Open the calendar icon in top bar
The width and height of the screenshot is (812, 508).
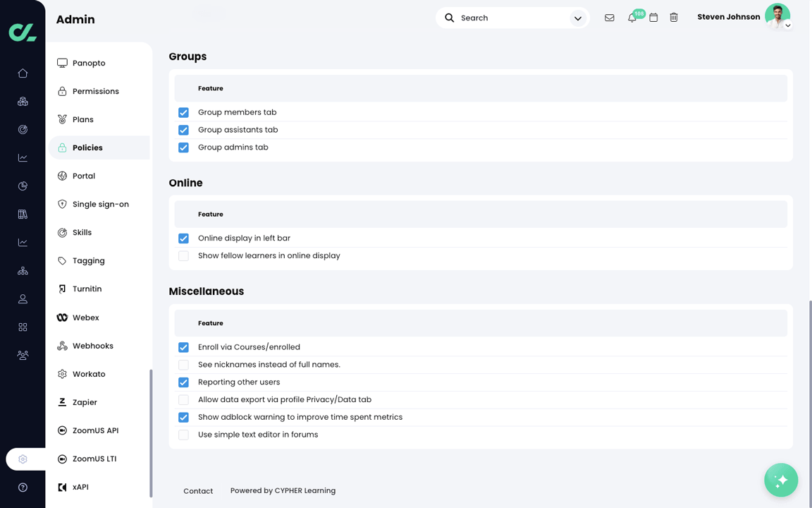pos(653,18)
